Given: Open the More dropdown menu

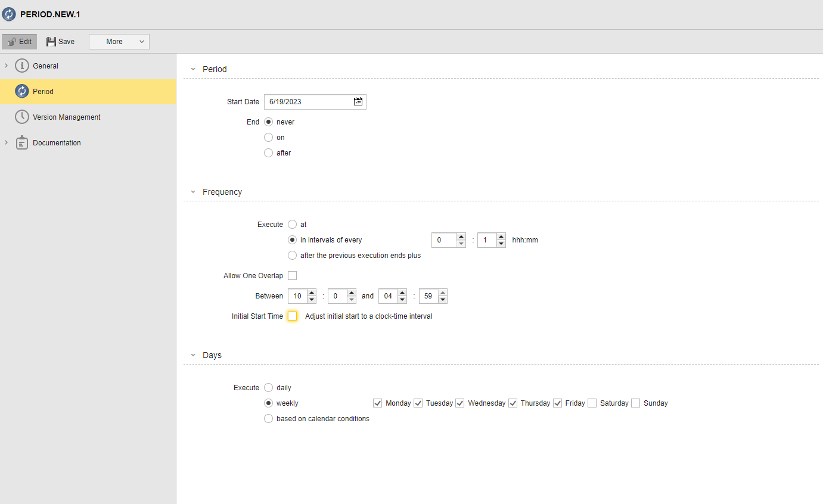Looking at the screenshot, I should coord(119,41).
